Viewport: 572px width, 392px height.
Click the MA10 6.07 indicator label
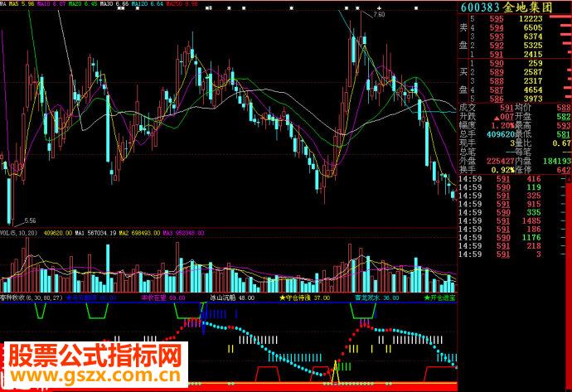pyautogui.click(x=51, y=4)
